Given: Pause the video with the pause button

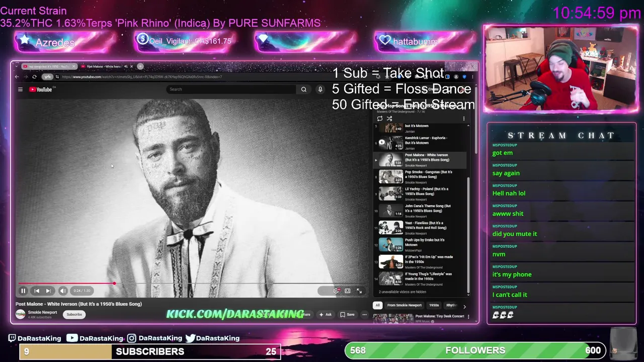Looking at the screenshot, I should click(x=23, y=291).
